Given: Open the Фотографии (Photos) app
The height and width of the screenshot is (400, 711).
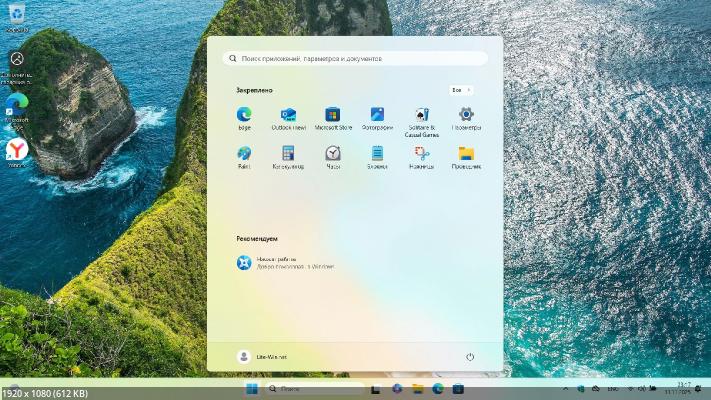Looking at the screenshot, I should (377, 116).
